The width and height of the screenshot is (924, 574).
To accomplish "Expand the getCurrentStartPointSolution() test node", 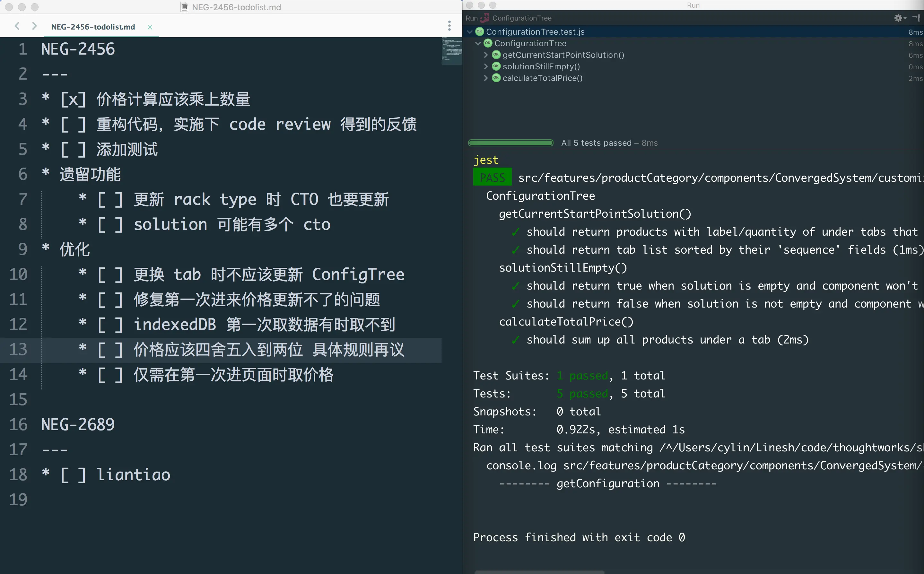I will pos(486,55).
